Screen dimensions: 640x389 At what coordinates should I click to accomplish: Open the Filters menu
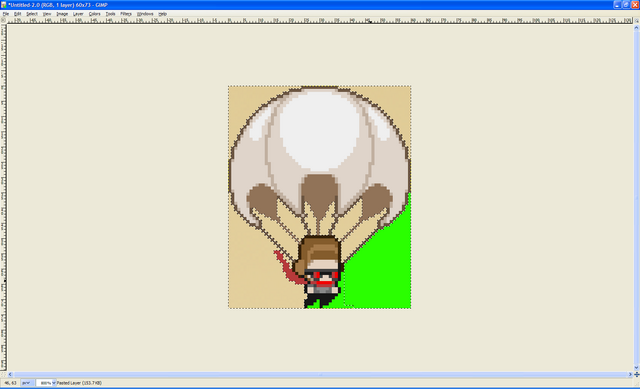click(x=126, y=14)
